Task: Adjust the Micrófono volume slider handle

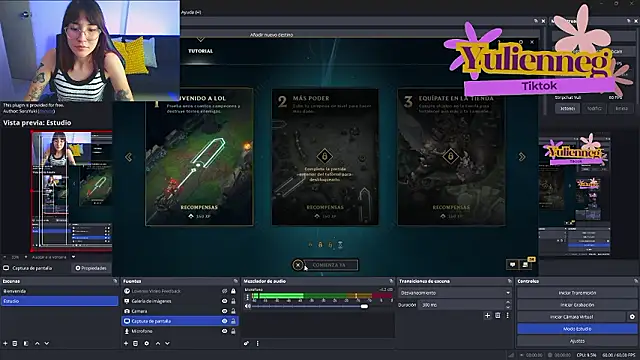Action: 364,306
